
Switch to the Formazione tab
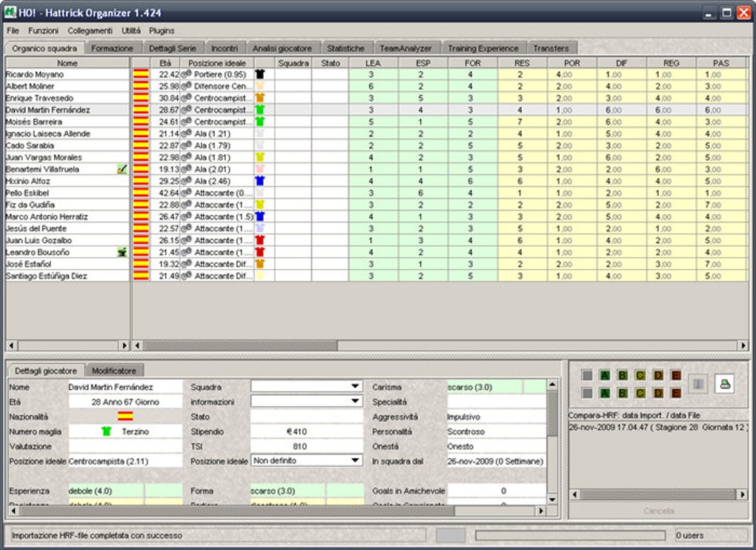113,48
